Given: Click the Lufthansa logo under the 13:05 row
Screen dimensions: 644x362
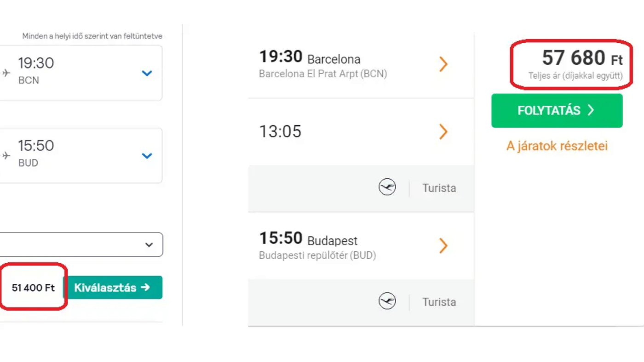Looking at the screenshot, I should [x=387, y=187].
